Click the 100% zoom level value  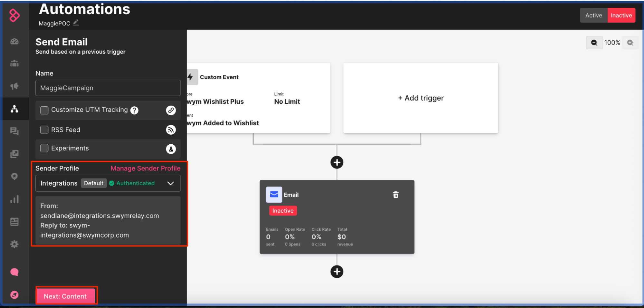coord(612,43)
